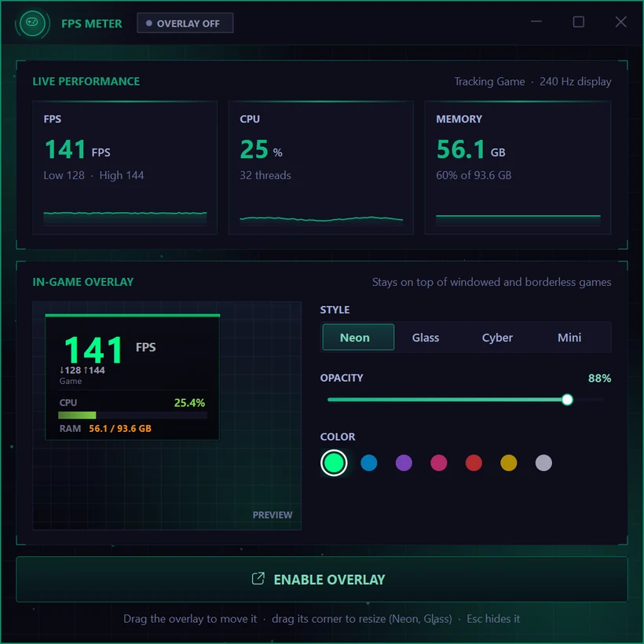
Task: Click the opacity slider track
Action: (x=466, y=400)
